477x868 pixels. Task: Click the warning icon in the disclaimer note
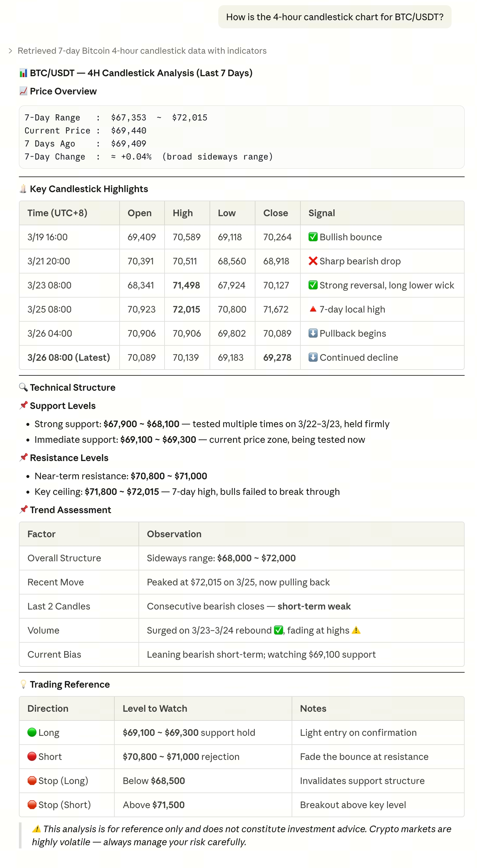(x=36, y=829)
